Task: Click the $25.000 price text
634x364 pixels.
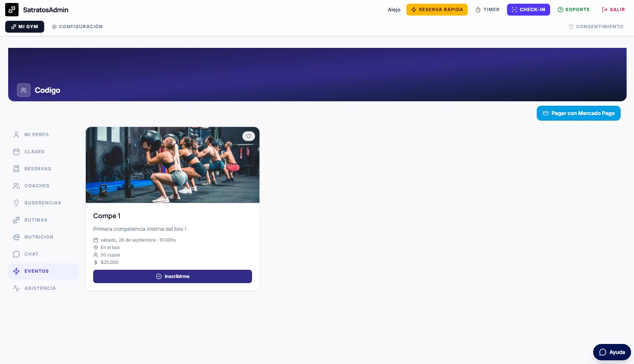Action: [110, 262]
